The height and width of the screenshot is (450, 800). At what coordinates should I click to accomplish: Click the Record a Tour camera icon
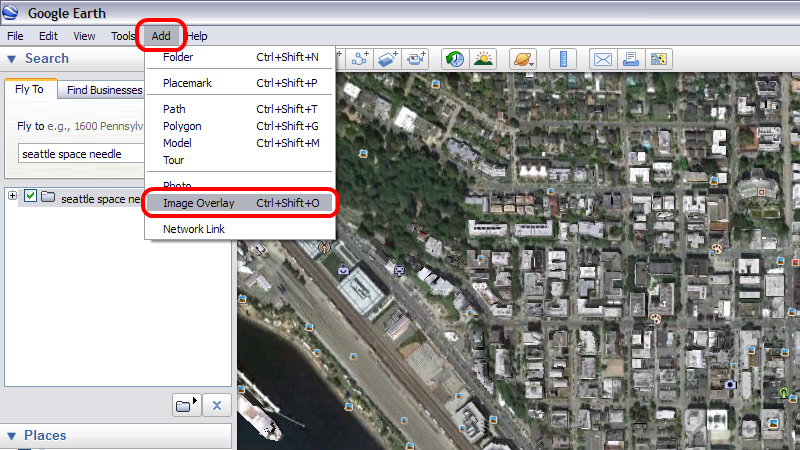415,59
